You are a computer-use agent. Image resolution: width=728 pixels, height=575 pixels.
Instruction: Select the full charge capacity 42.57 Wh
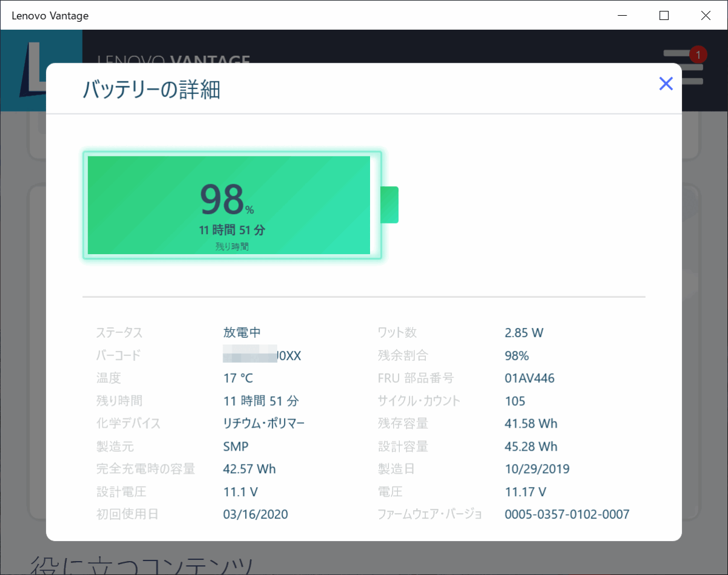(249, 469)
